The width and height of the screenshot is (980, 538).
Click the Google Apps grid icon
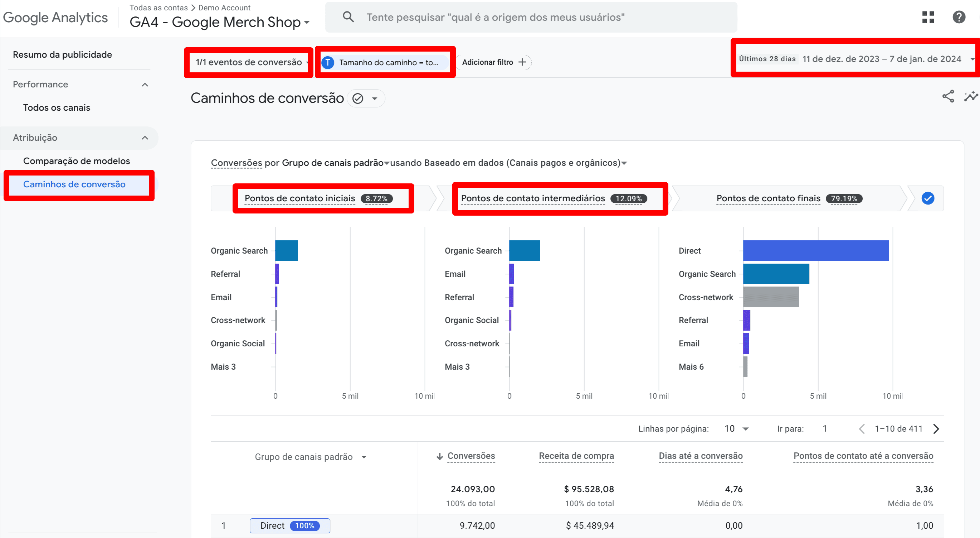click(928, 18)
